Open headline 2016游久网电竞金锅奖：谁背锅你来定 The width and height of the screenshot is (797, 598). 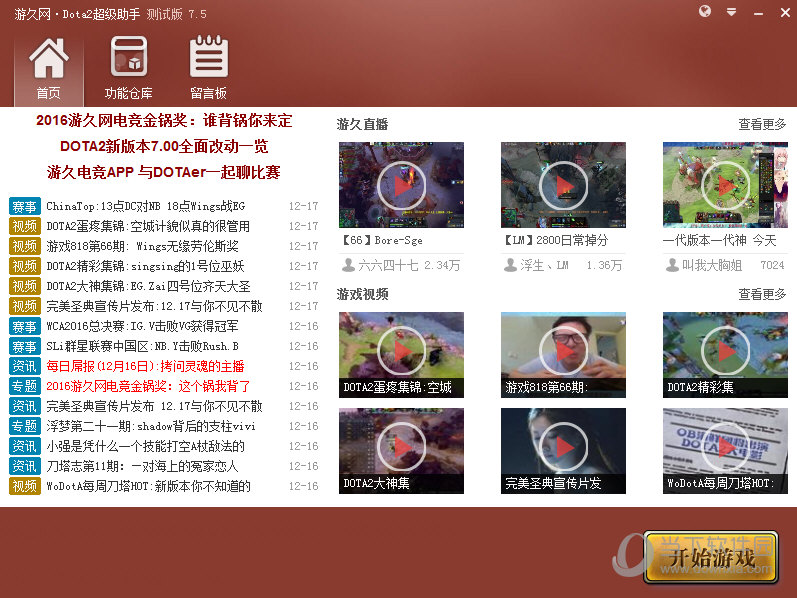point(164,121)
